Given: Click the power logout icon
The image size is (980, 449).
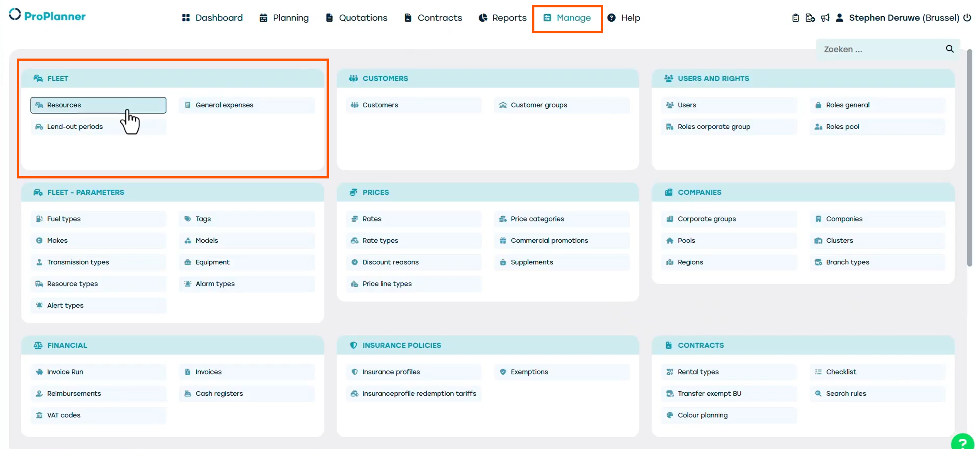Looking at the screenshot, I should [x=967, y=18].
